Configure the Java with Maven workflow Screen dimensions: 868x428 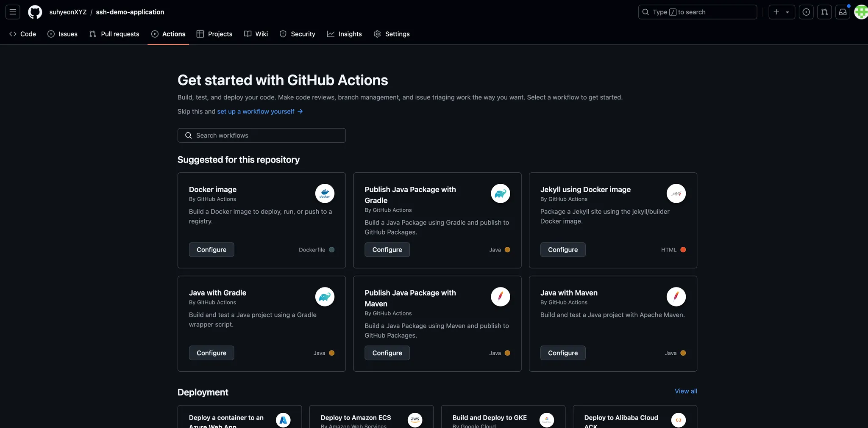tap(563, 353)
